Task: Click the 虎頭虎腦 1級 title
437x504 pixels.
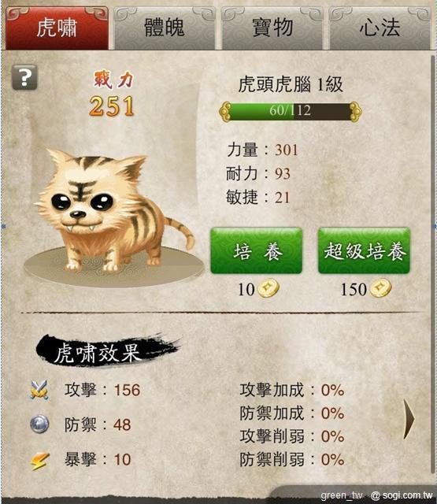Action: [x=291, y=85]
